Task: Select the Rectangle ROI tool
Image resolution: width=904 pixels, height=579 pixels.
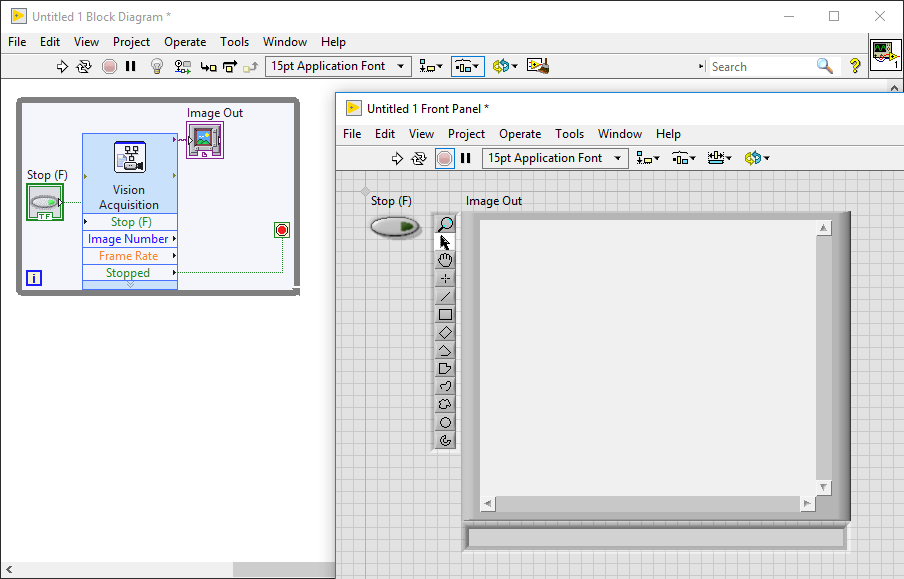Action: click(445, 312)
